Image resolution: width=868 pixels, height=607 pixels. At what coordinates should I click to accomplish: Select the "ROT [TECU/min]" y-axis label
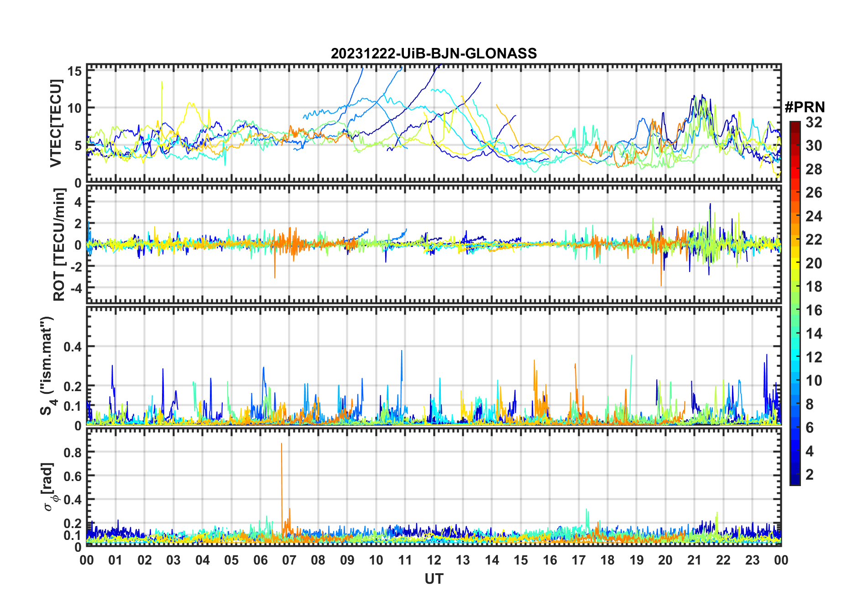coord(59,245)
